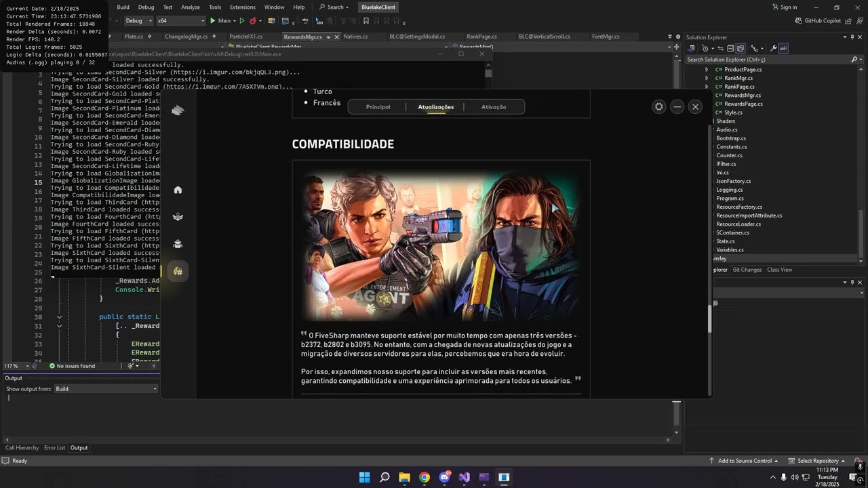
Task: Open the Show output from Build dropdown
Action: point(106,389)
